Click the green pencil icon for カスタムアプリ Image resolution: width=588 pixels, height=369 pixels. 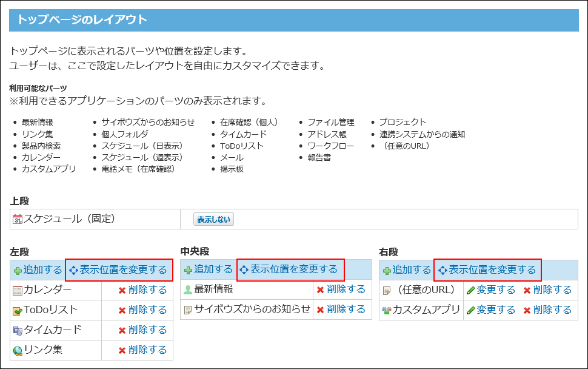[471, 311]
